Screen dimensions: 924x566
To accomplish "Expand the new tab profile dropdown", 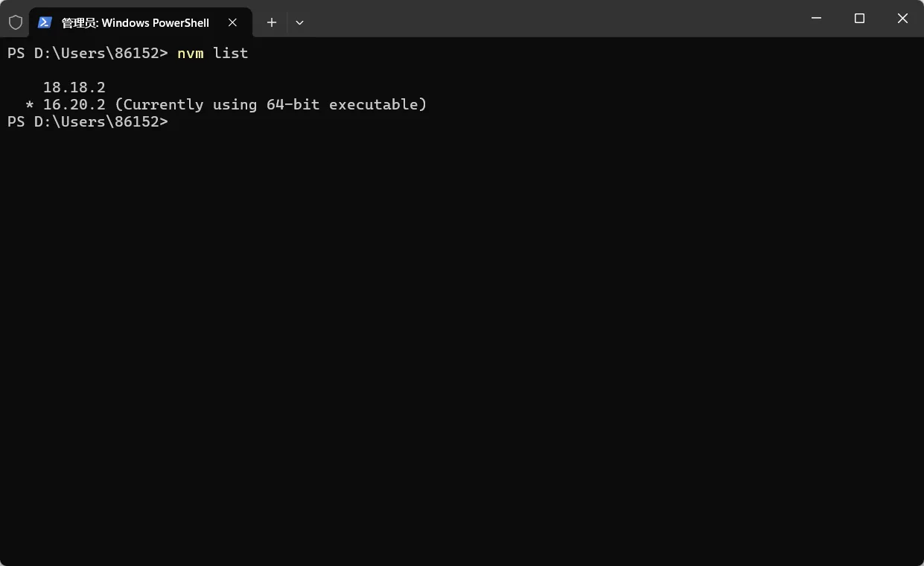I will [x=299, y=22].
